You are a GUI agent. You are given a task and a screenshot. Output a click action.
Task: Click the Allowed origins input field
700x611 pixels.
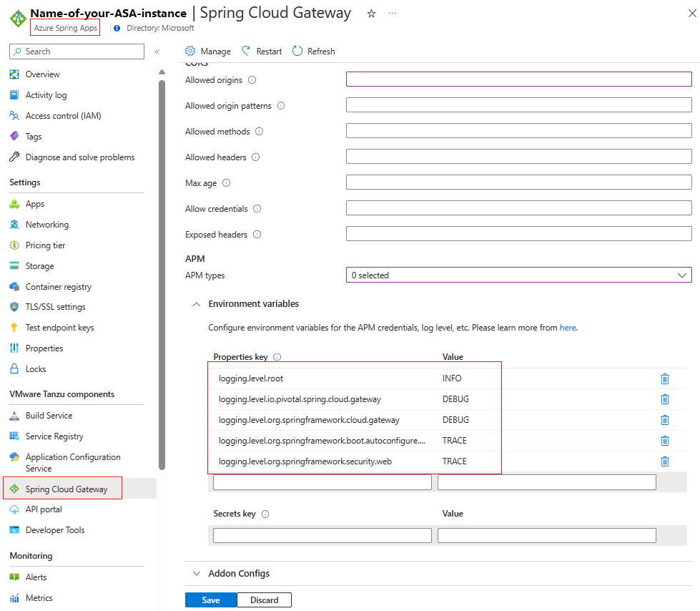point(518,79)
